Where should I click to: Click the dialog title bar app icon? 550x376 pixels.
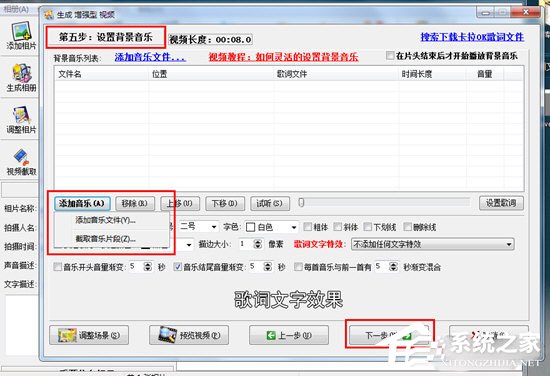pos(49,15)
